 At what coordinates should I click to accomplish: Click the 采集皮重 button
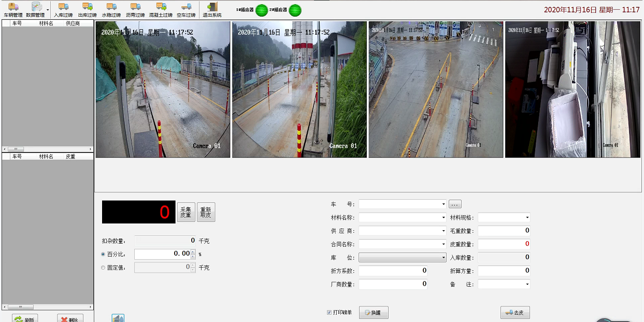pos(186,212)
